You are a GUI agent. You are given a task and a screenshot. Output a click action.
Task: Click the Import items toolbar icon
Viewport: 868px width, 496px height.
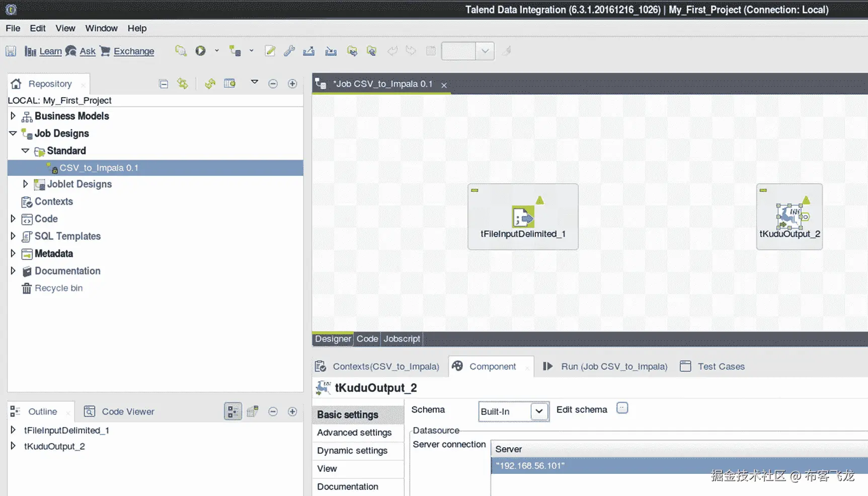[x=331, y=50]
